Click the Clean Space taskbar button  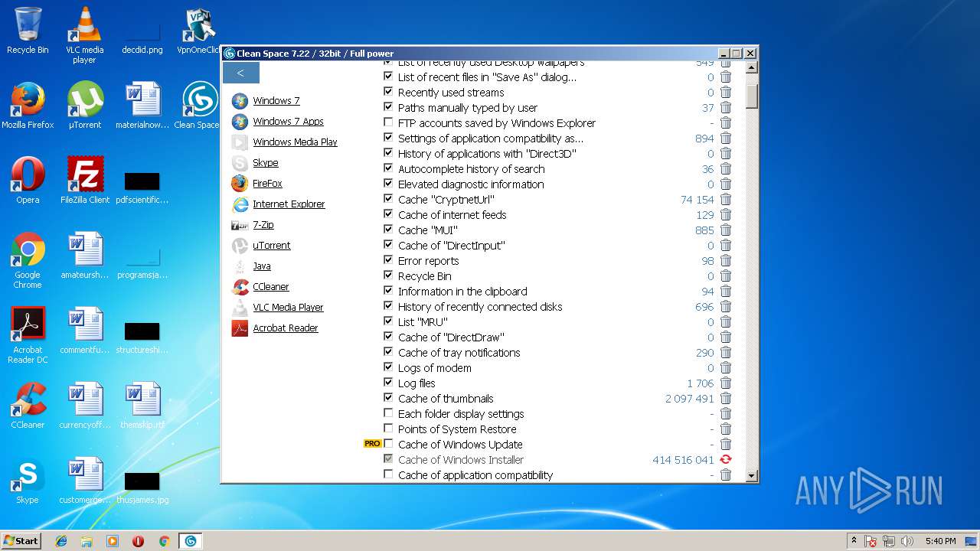point(190,541)
